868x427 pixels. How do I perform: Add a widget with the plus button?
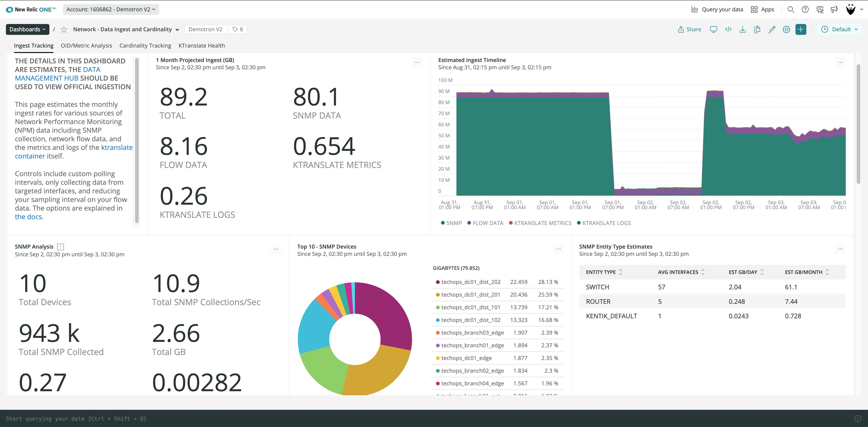coord(801,29)
